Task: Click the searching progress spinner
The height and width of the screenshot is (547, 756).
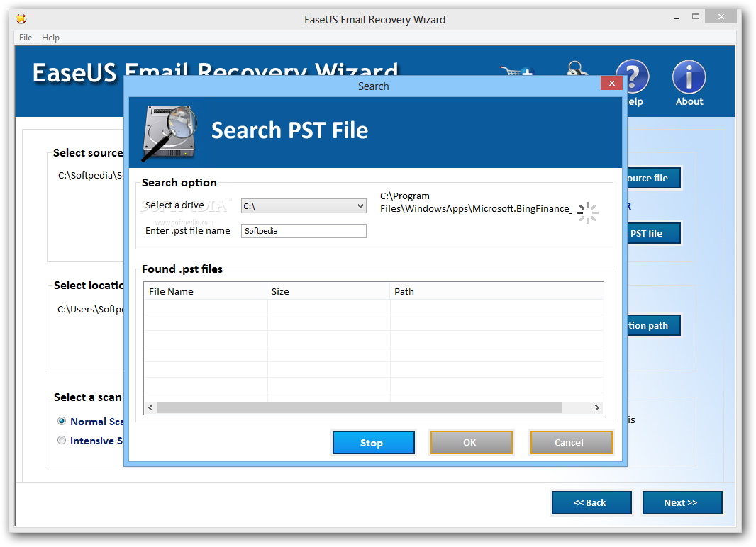Action: click(587, 213)
